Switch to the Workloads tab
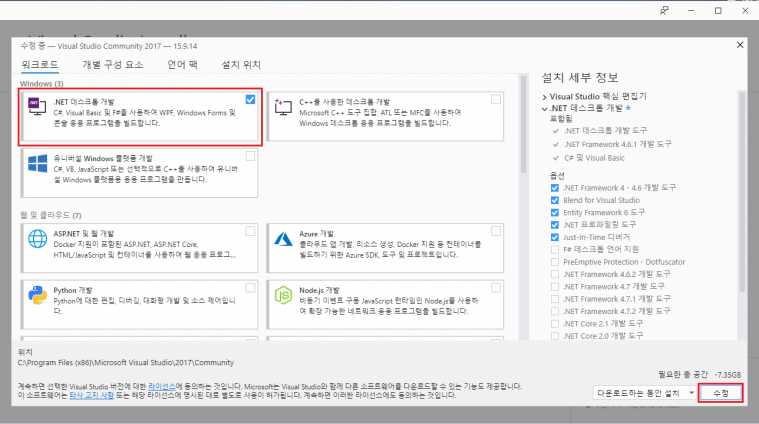This screenshot has width=759, height=424. (x=40, y=64)
